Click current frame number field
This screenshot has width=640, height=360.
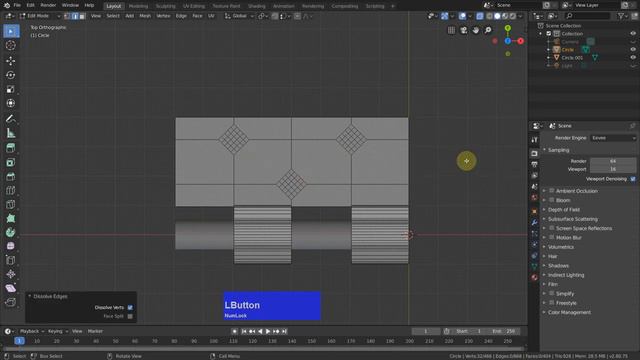(x=426, y=331)
